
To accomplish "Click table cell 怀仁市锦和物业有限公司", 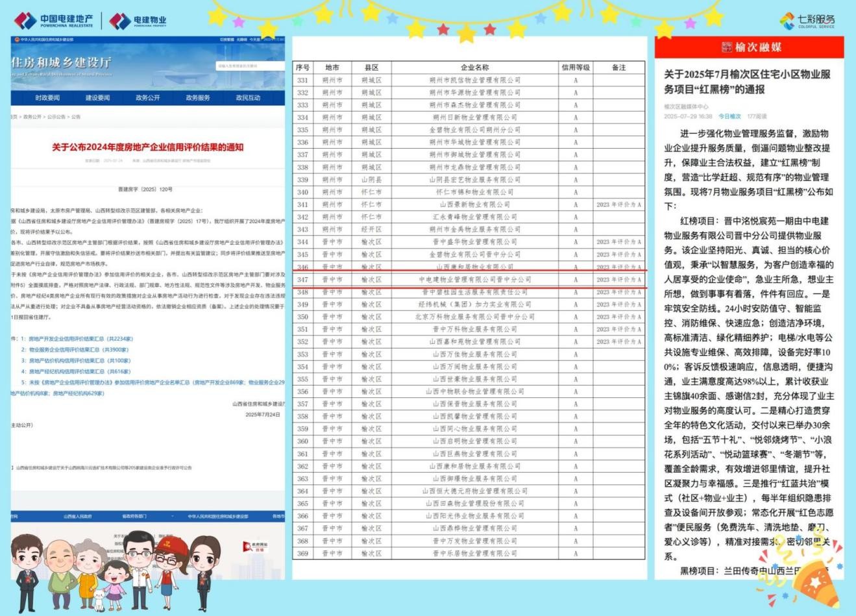I will (x=474, y=192).
